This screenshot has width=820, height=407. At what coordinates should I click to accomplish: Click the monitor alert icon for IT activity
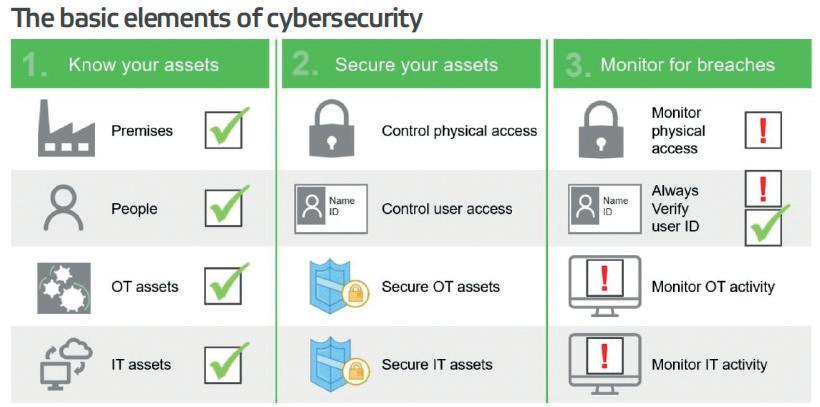click(602, 364)
